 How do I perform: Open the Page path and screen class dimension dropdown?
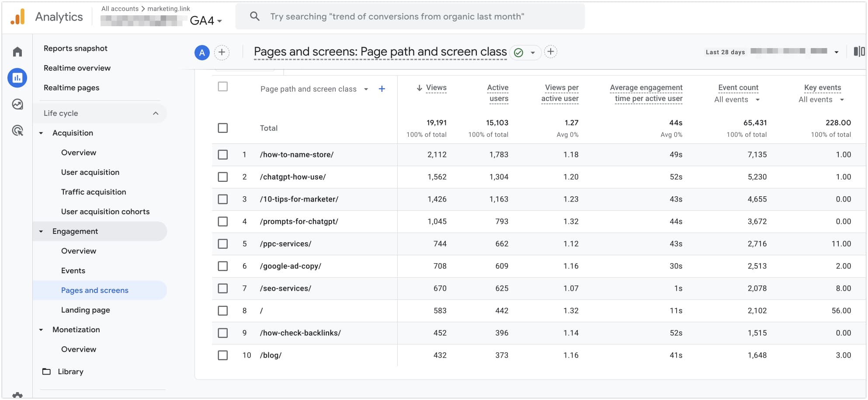366,89
